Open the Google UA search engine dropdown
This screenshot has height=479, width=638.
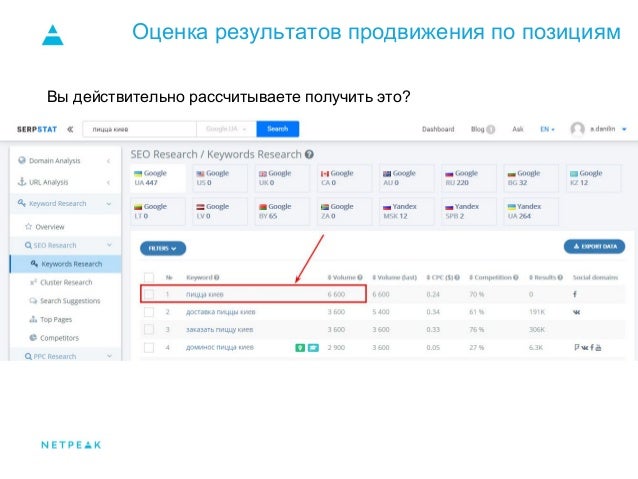point(226,129)
